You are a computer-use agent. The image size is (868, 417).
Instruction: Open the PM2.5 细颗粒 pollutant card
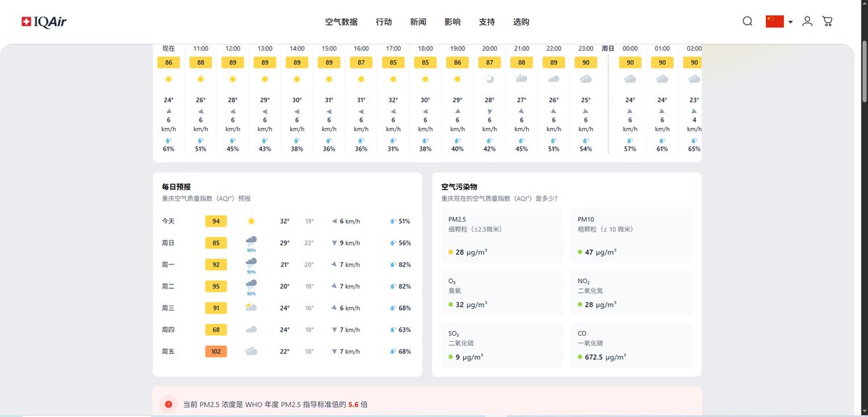(x=502, y=236)
